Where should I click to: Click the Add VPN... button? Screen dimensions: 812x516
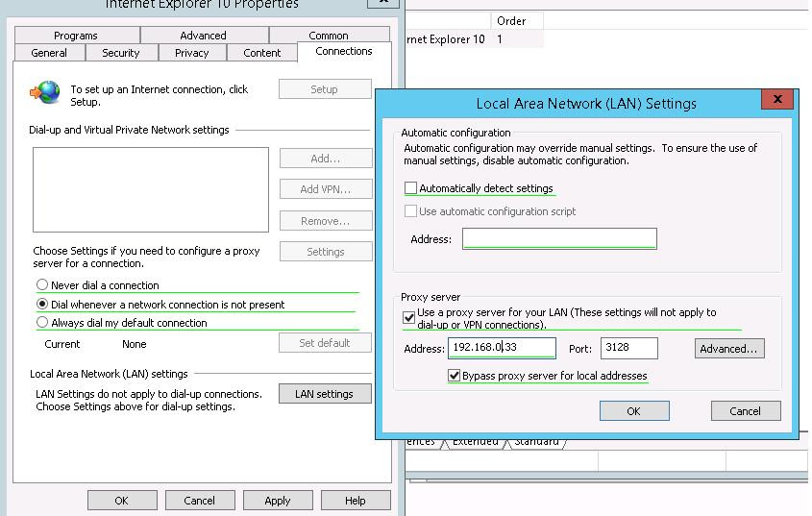pyautogui.click(x=326, y=189)
